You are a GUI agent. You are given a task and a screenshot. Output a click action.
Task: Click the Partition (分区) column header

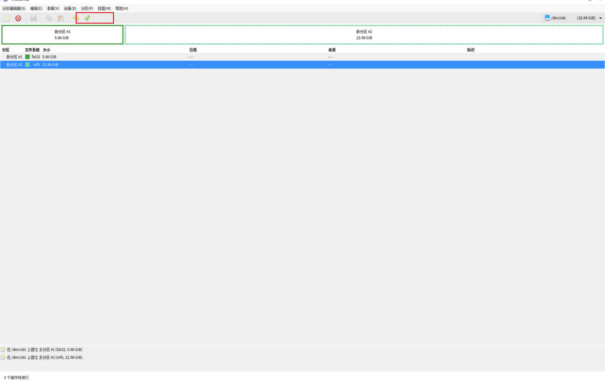pos(6,50)
